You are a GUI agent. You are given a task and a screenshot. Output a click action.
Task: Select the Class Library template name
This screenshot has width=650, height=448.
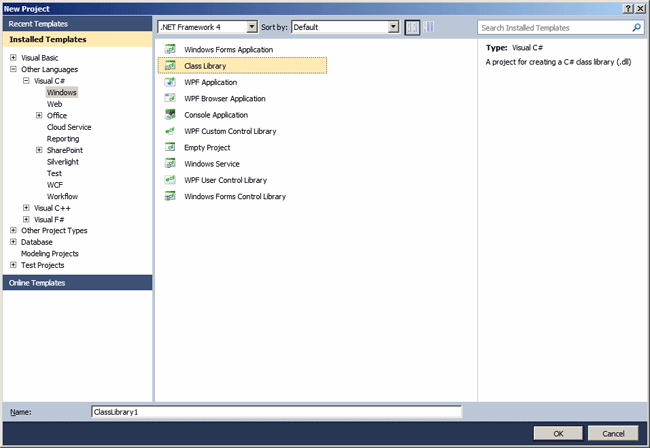click(x=205, y=66)
